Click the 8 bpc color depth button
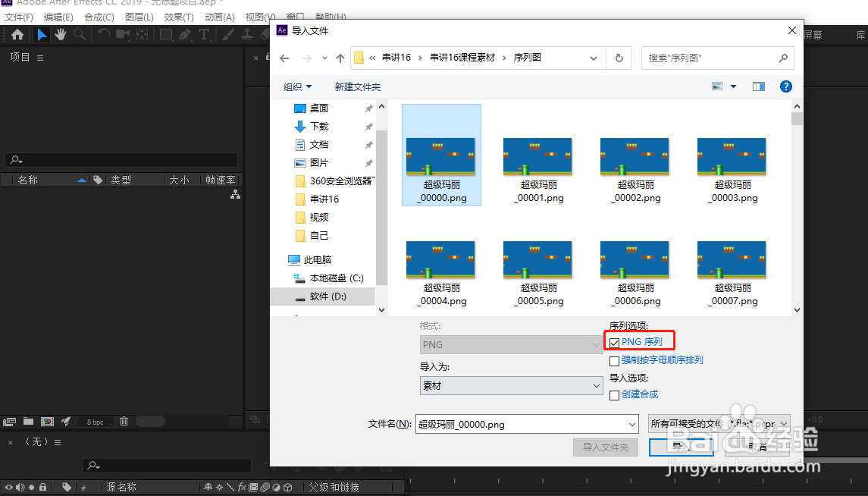The image size is (868, 496). point(95,422)
